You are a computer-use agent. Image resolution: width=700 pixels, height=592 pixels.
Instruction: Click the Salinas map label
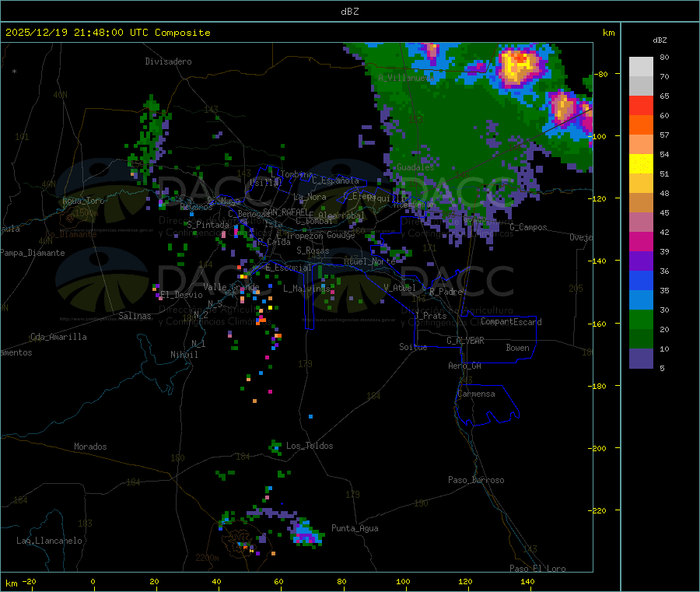[x=135, y=316]
